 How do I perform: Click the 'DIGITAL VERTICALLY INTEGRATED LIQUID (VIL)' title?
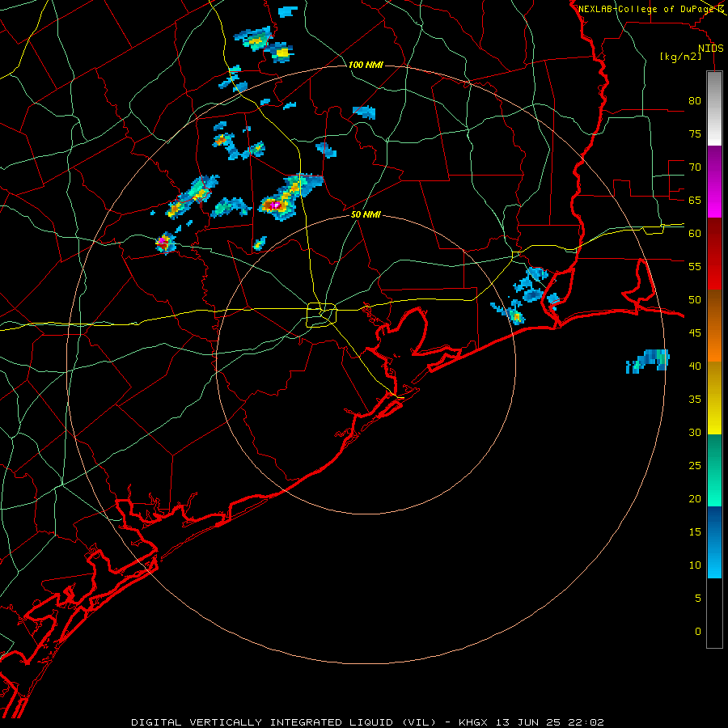(x=284, y=722)
